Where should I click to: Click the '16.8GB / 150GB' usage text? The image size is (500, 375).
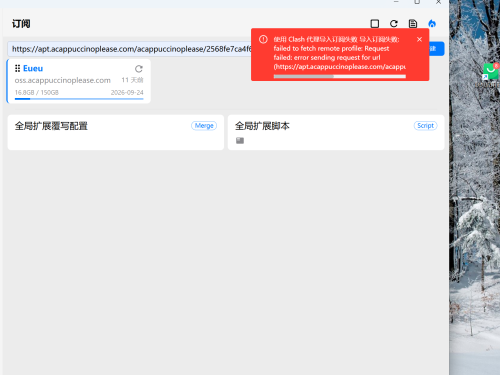coord(37,92)
